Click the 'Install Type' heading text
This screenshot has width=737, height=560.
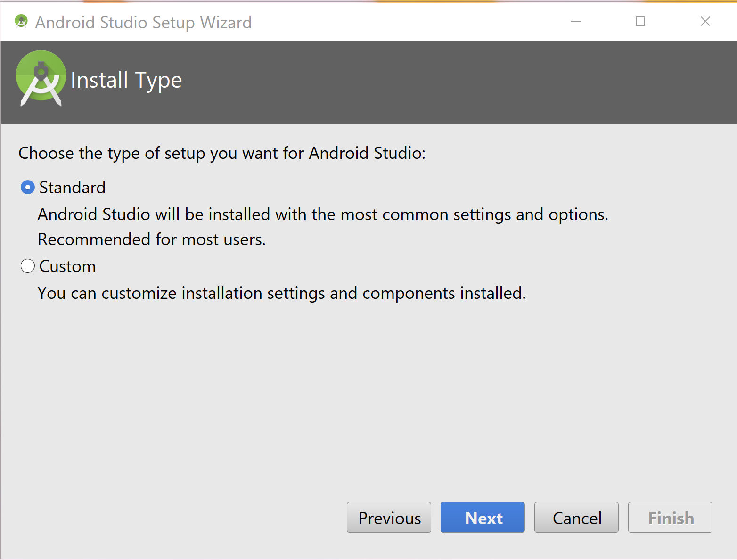coord(126,81)
